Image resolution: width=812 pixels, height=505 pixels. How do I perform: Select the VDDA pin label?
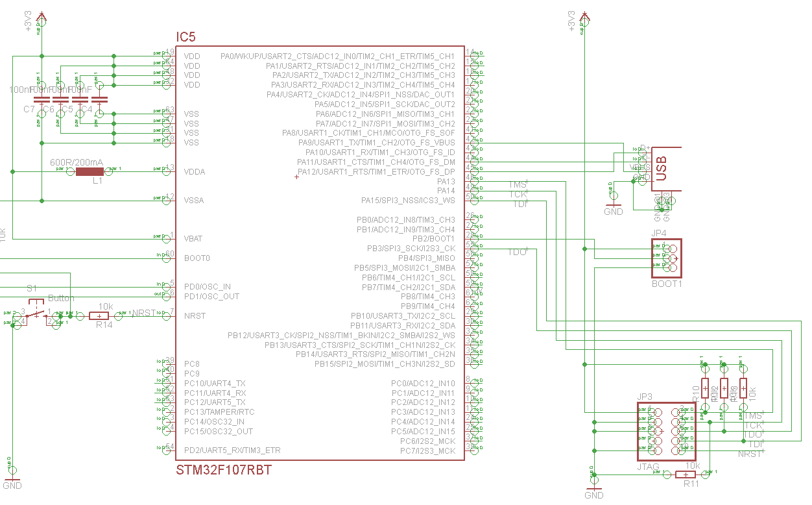(195, 172)
